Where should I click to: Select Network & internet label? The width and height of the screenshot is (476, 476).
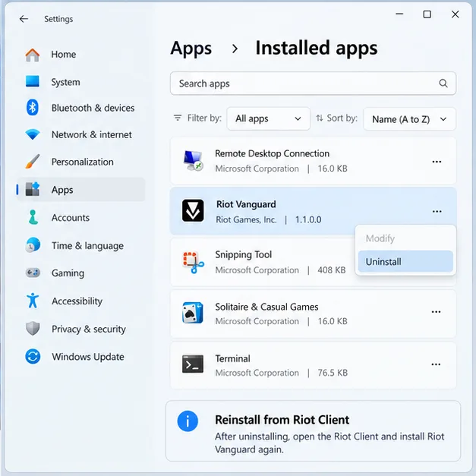pos(92,134)
